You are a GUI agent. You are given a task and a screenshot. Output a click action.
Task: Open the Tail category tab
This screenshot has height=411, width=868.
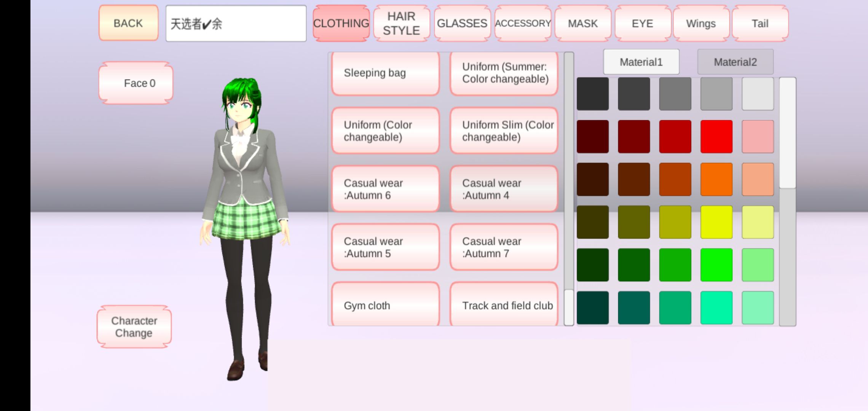[760, 23]
